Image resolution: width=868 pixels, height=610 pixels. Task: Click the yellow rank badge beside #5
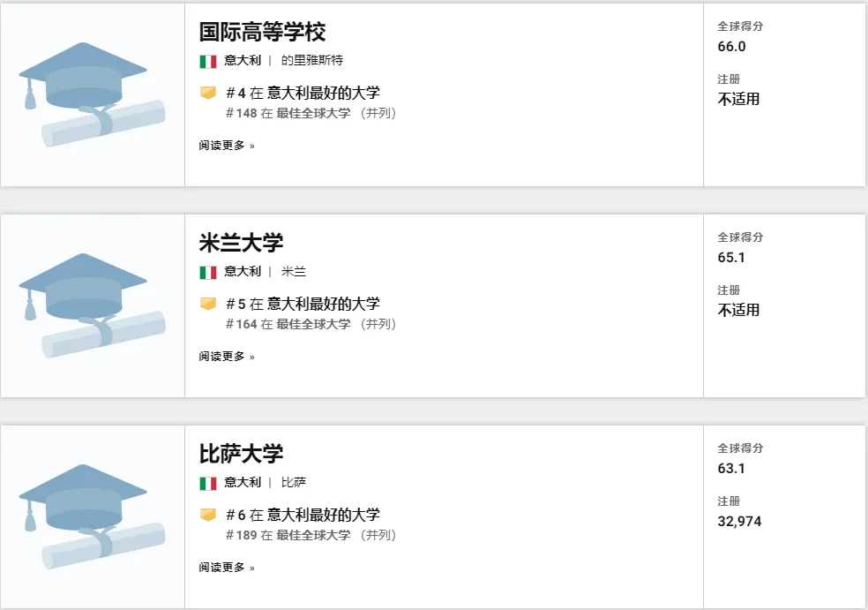click(208, 304)
